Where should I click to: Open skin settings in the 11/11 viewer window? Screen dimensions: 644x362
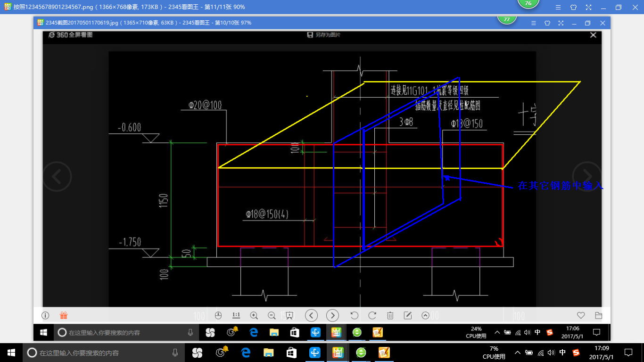[x=573, y=7]
